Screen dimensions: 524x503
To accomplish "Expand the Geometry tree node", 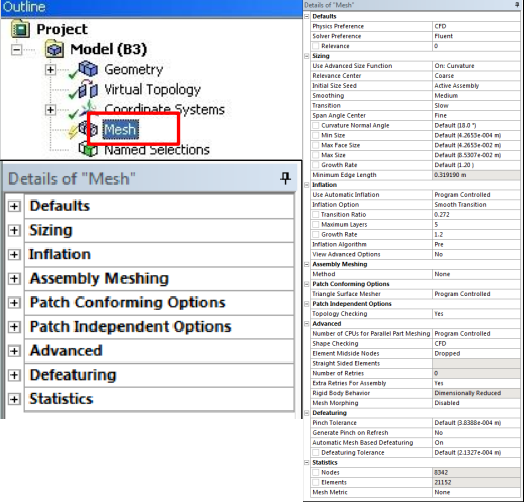I will 50,70.
